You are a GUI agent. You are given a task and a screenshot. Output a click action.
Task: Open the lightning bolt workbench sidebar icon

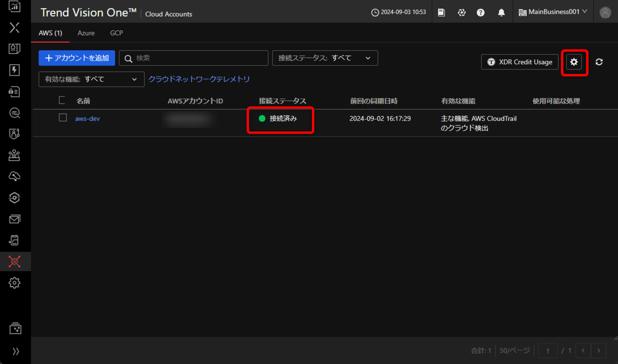[x=15, y=70]
